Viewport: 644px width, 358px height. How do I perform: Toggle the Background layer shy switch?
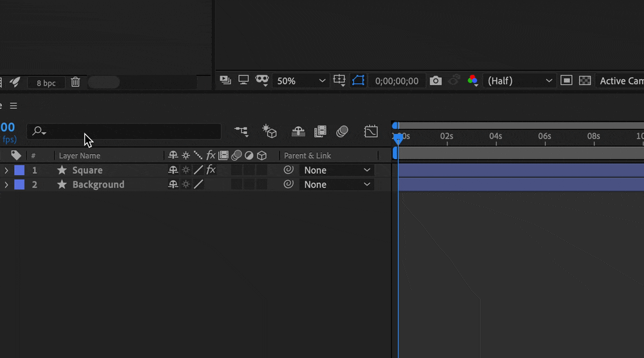(x=173, y=185)
